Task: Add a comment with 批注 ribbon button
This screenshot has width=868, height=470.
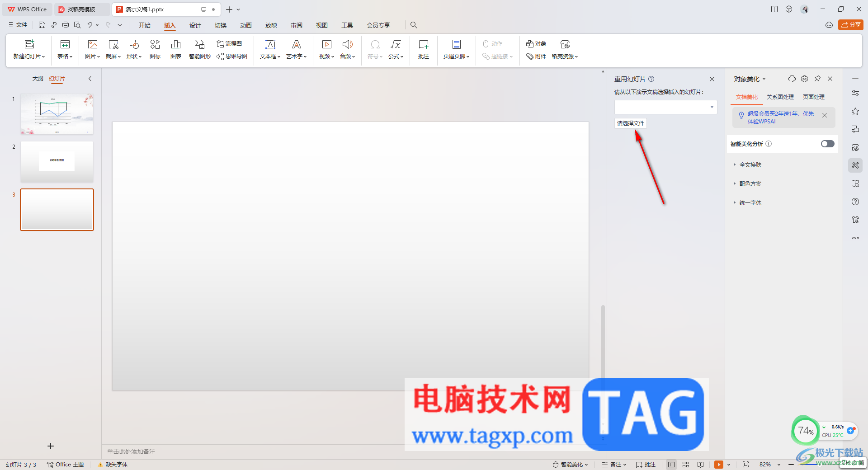Action: pyautogui.click(x=424, y=49)
